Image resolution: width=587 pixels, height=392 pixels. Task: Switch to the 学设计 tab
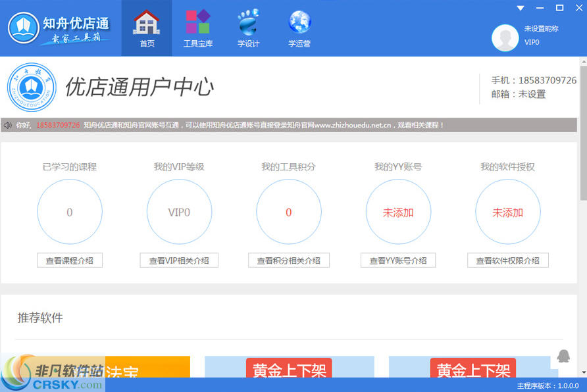248,28
